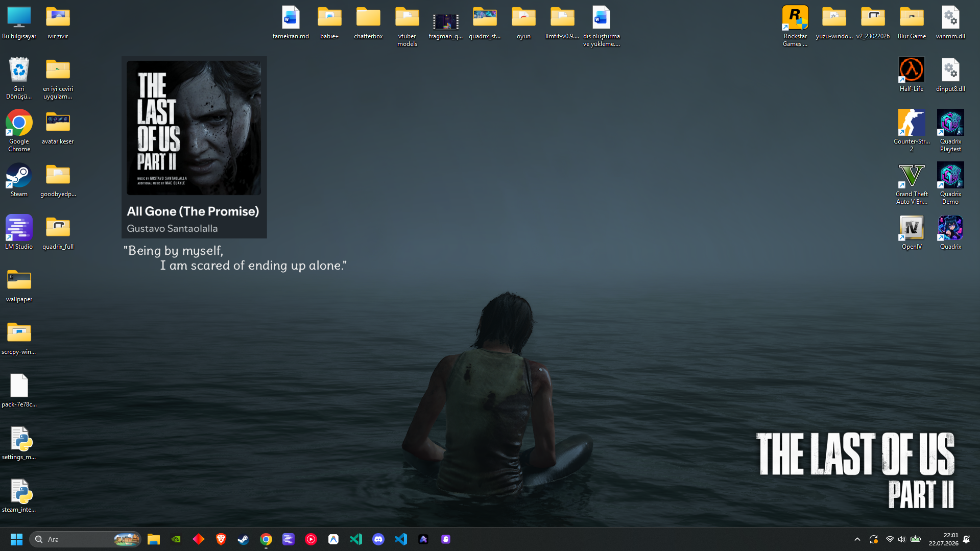
Task: Click the artist name Gustavo Santaolalla
Action: click(172, 229)
